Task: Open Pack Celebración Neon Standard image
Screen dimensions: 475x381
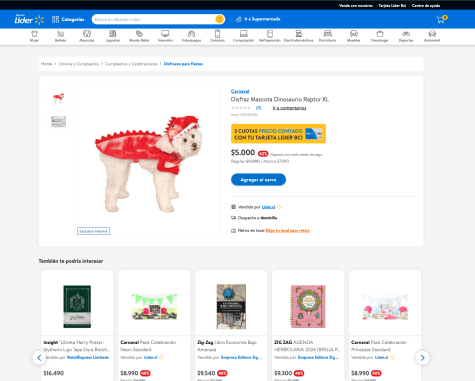Action: [154, 306]
